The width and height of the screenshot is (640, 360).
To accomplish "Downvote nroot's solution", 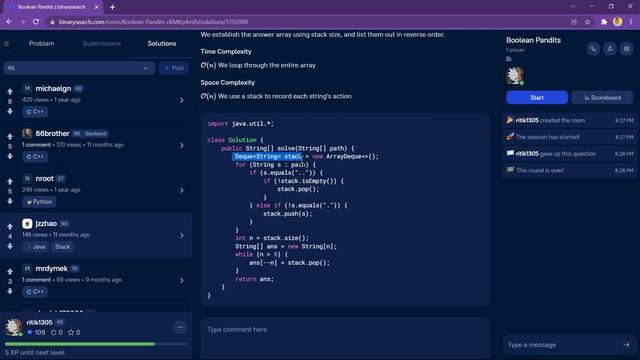I will pos(10,201).
